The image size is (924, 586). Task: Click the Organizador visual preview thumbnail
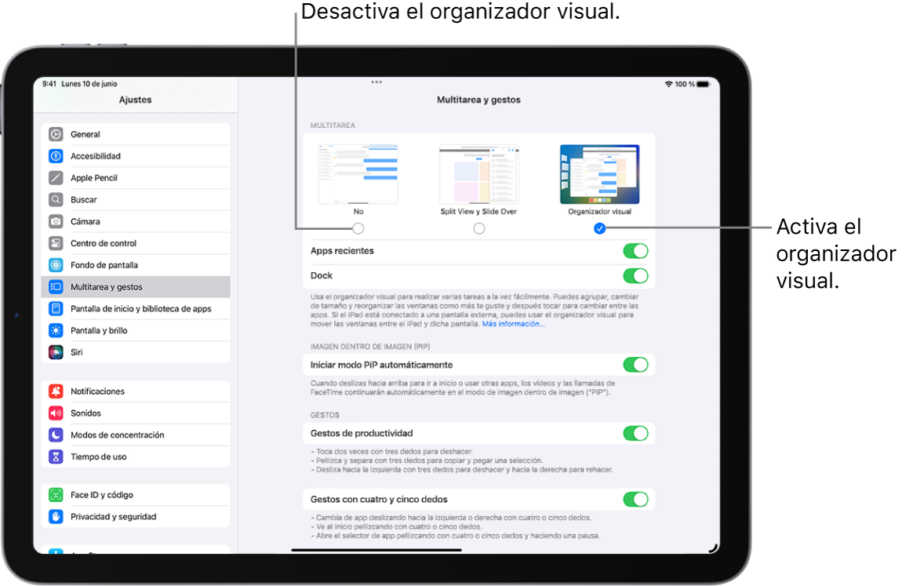pyautogui.click(x=599, y=174)
